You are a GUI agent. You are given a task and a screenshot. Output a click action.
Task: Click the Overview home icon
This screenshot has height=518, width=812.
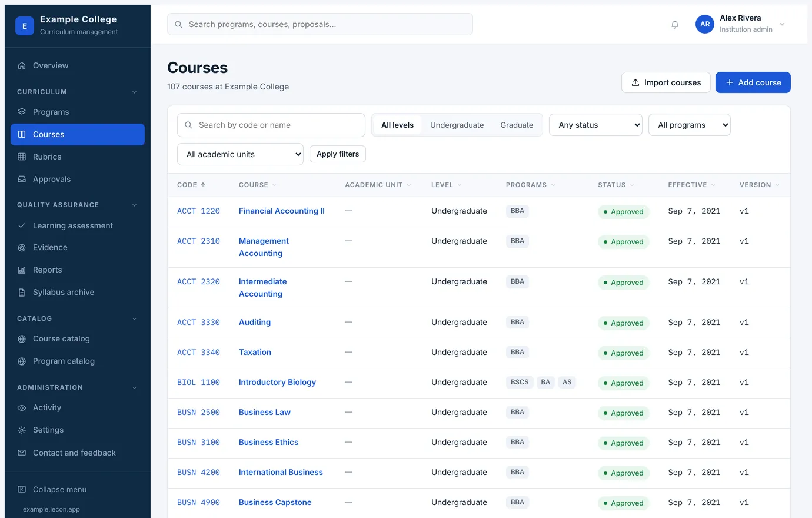click(x=22, y=65)
